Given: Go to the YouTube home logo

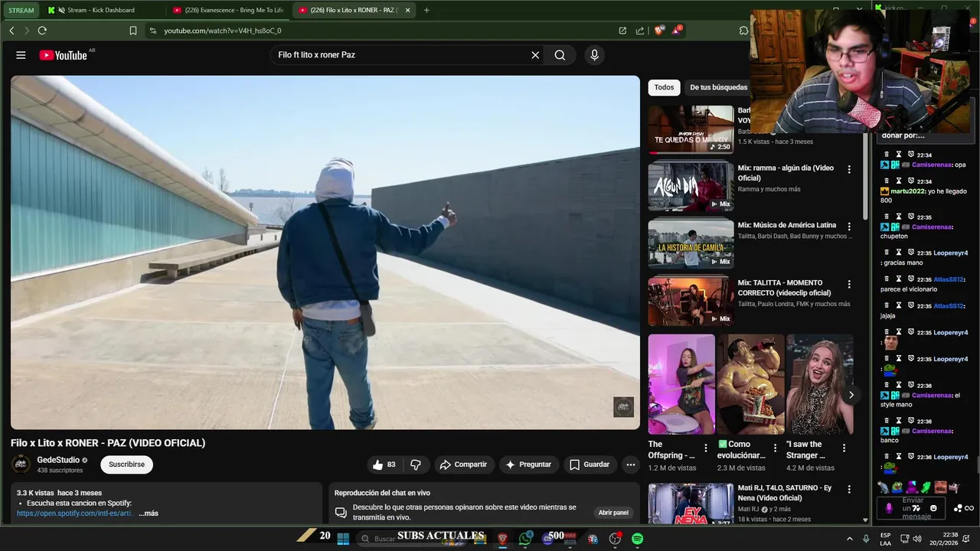Looking at the screenshot, I should (64, 55).
